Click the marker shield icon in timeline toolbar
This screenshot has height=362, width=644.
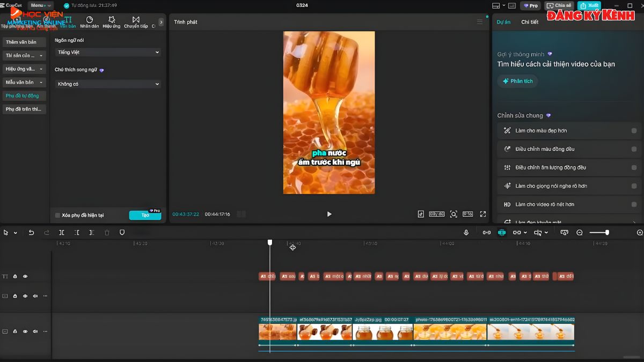click(x=122, y=233)
